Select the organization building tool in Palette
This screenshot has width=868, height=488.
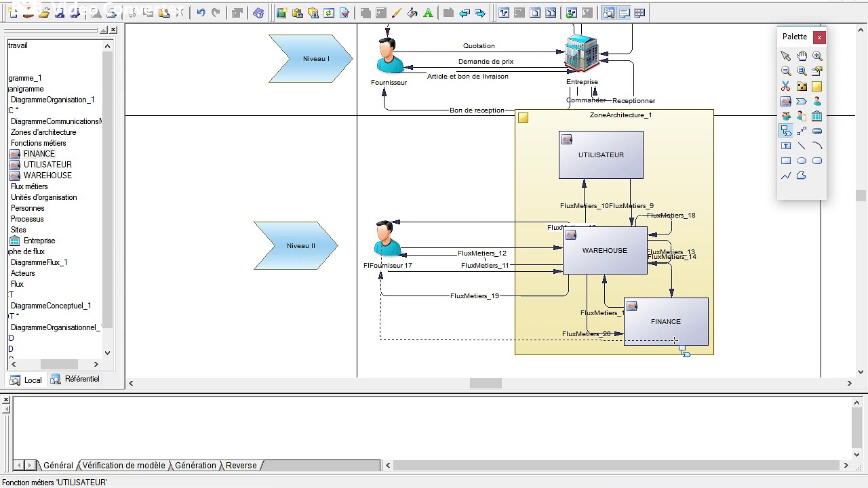[817, 116]
